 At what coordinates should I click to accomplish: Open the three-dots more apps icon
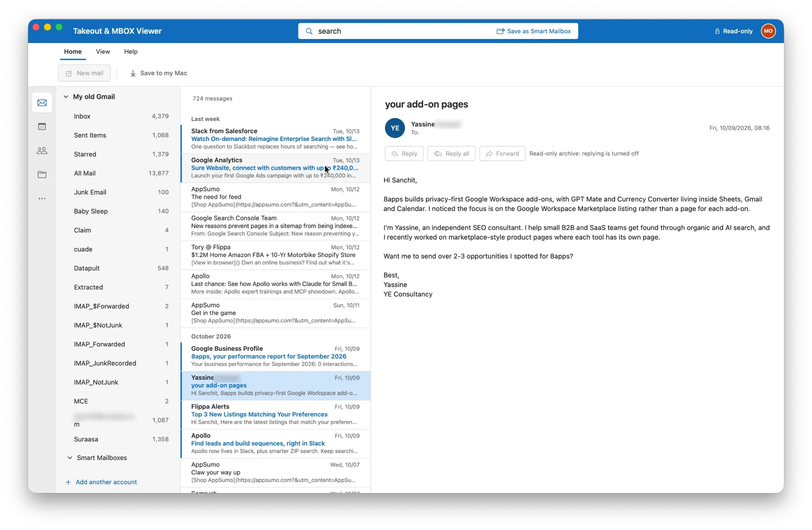pyautogui.click(x=42, y=199)
